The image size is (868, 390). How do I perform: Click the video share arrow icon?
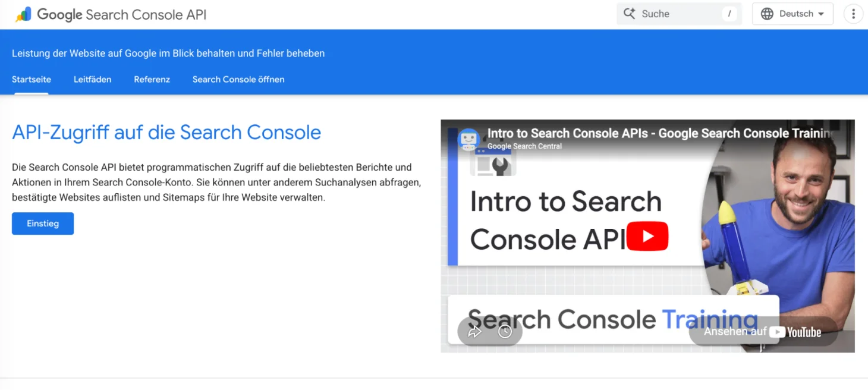474,332
